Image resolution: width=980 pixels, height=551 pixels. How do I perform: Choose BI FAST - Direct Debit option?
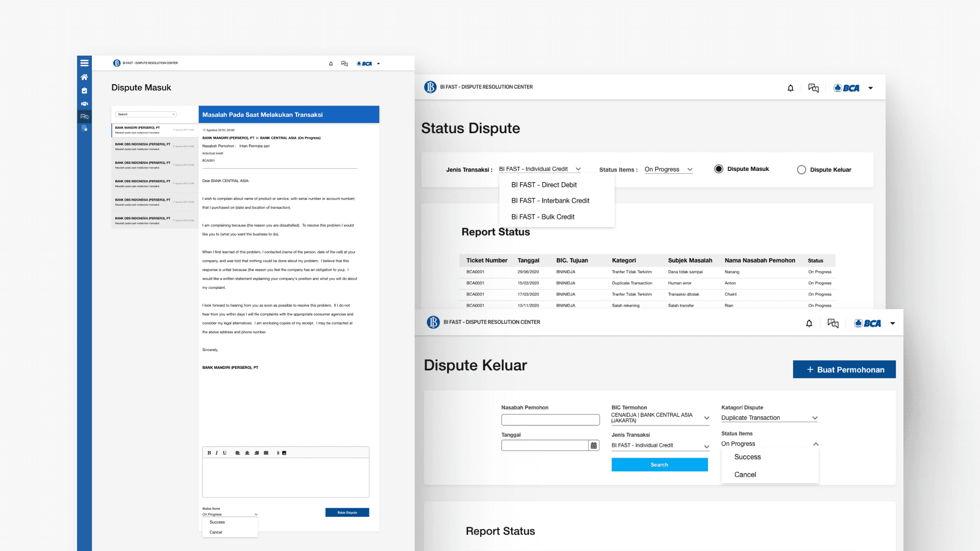tap(544, 185)
